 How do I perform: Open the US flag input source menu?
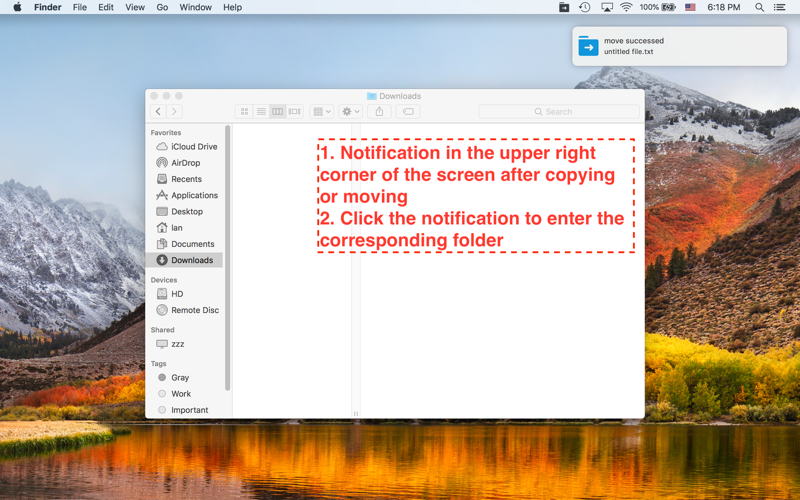pyautogui.click(x=690, y=7)
